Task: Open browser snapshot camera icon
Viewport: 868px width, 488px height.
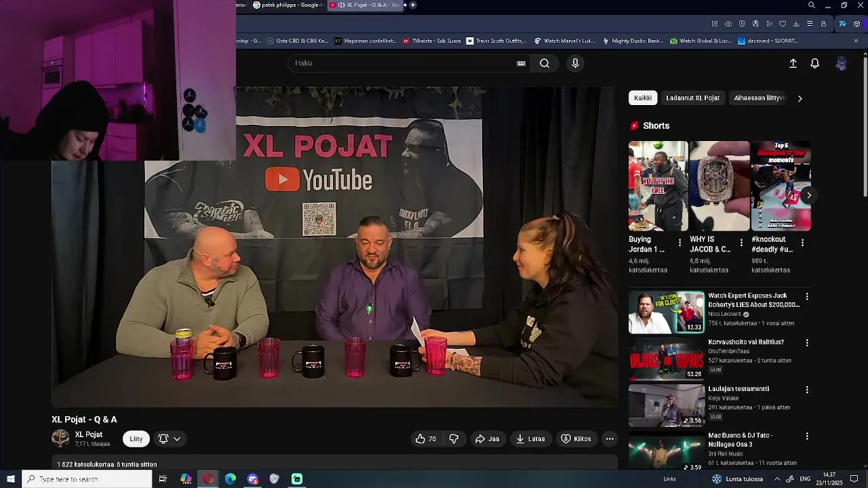Action: [728, 24]
